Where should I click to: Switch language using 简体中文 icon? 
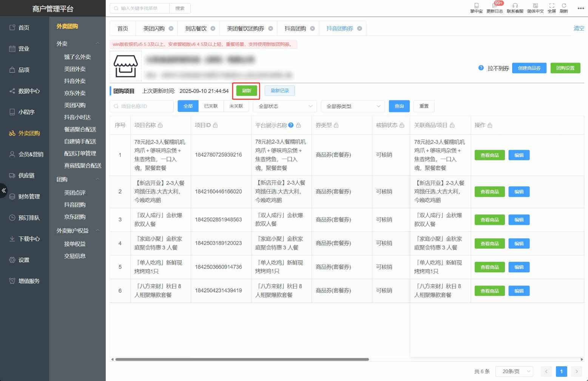click(x=536, y=8)
